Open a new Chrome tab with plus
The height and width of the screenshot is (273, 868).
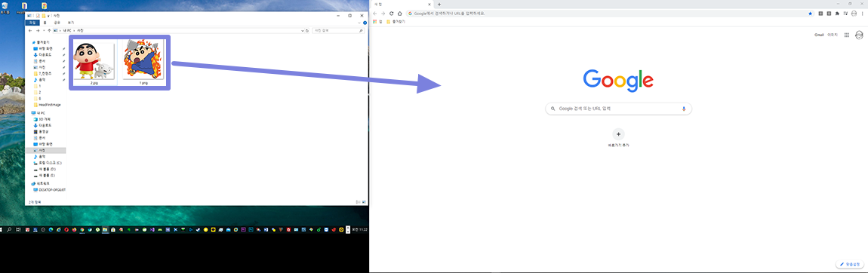coord(439,4)
